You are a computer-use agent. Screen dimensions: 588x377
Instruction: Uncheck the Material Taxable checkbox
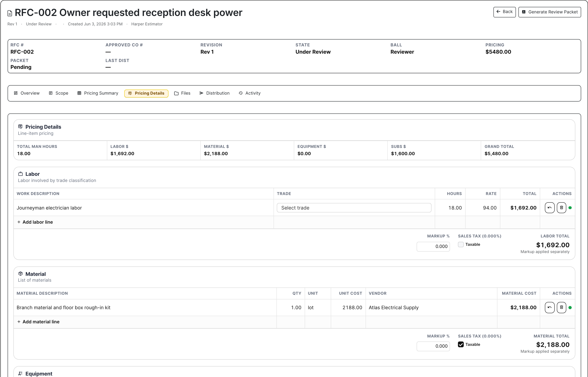[461, 344]
